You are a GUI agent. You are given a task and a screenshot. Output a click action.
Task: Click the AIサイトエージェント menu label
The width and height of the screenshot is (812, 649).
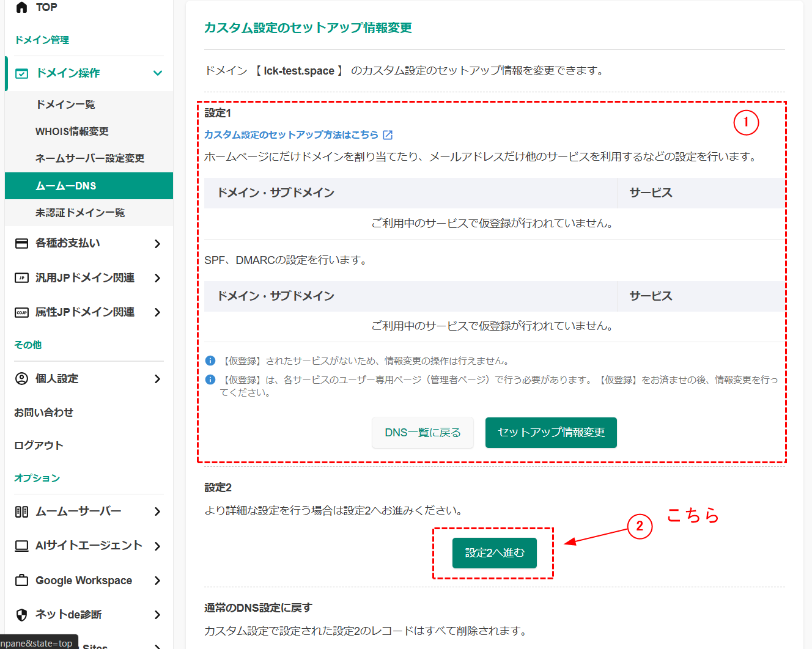point(89,545)
